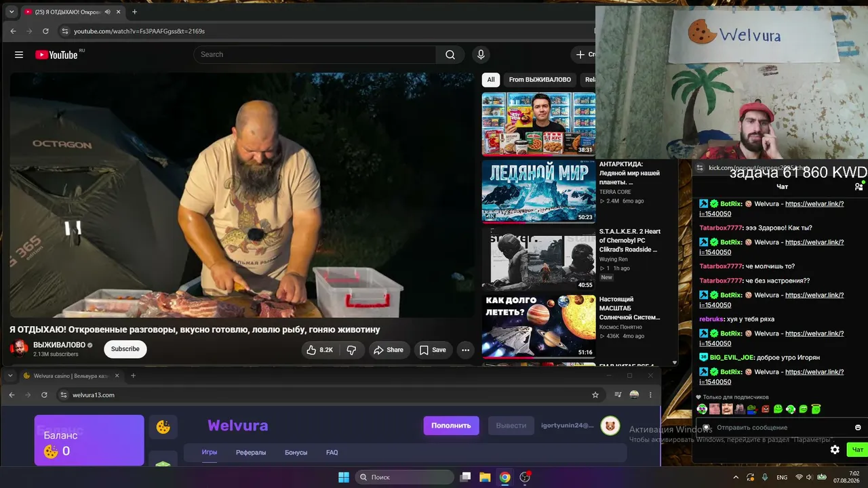Reload the YouTube tab page
The image size is (868, 488).
coord(45,31)
